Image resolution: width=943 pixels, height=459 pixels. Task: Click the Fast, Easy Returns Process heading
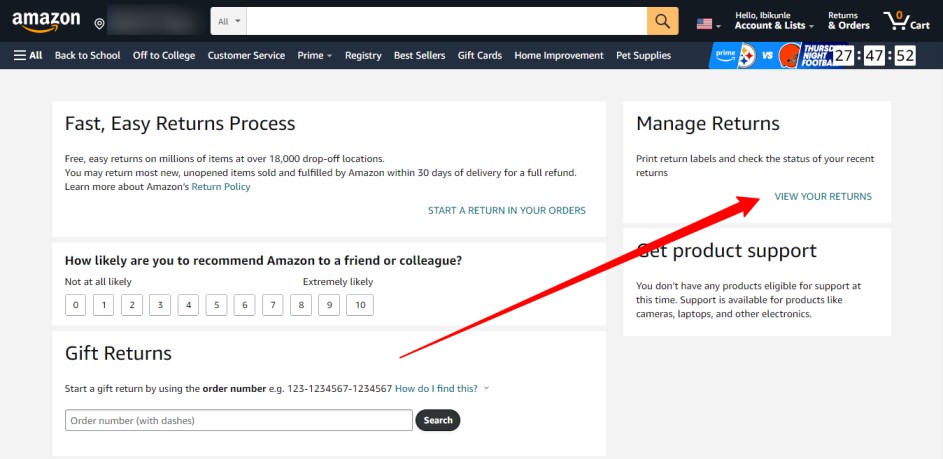pos(180,124)
